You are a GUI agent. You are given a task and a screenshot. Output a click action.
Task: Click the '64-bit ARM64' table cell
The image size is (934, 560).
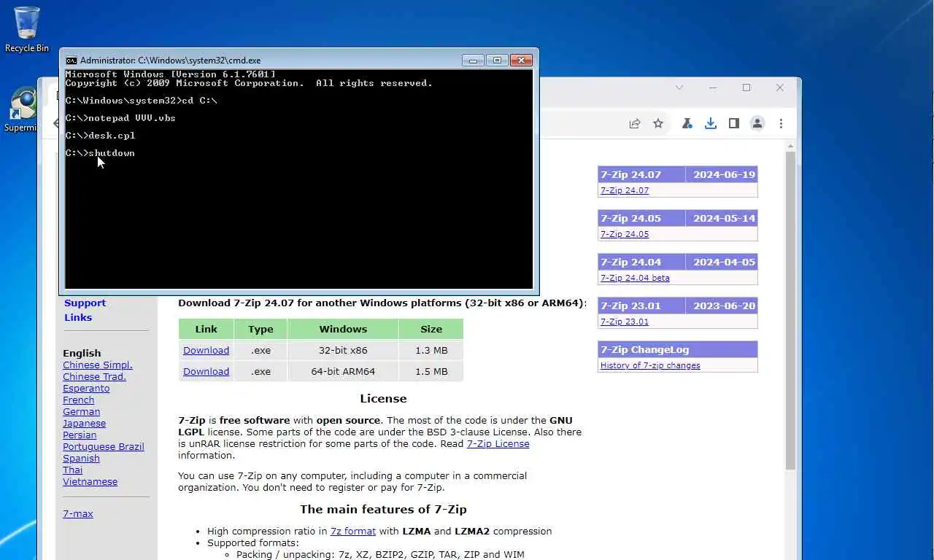pyautogui.click(x=343, y=371)
